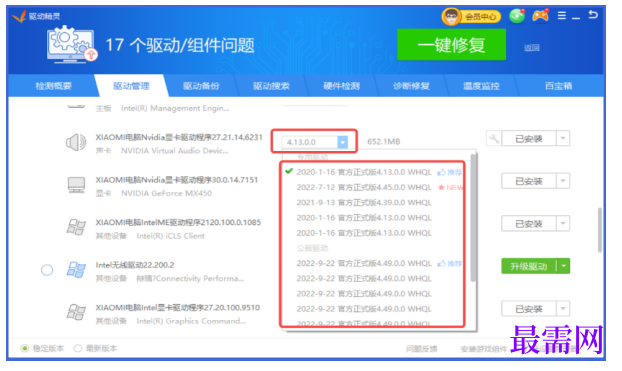Select the 最新版本 radio button
The width and height of the screenshot is (622, 371).
pyautogui.click(x=78, y=348)
